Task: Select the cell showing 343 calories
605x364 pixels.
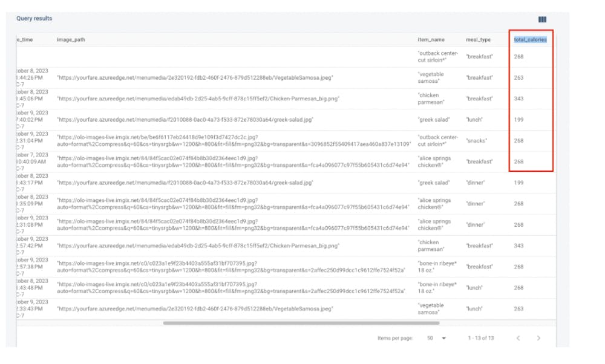Action: (518, 97)
